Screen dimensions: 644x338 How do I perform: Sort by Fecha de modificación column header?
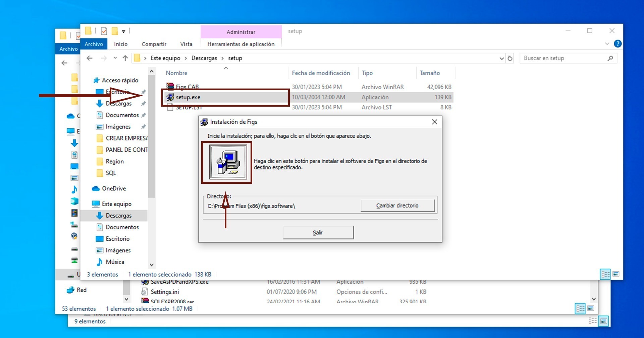(x=321, y=73)
